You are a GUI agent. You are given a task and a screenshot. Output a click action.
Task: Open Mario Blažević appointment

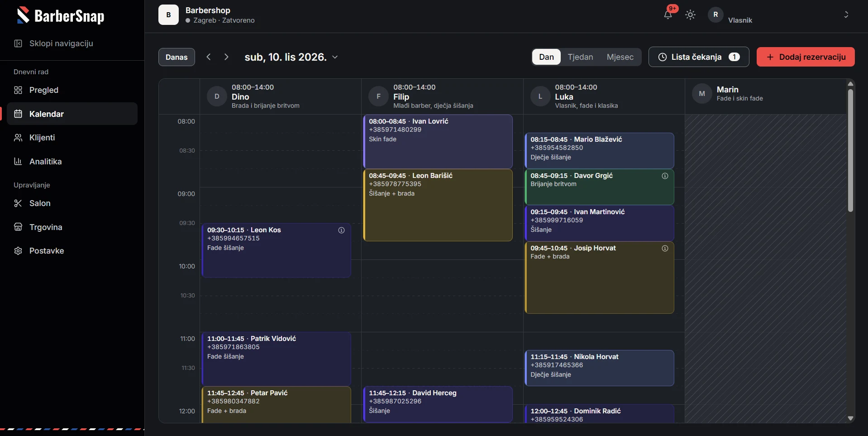[x=599, y=150]
